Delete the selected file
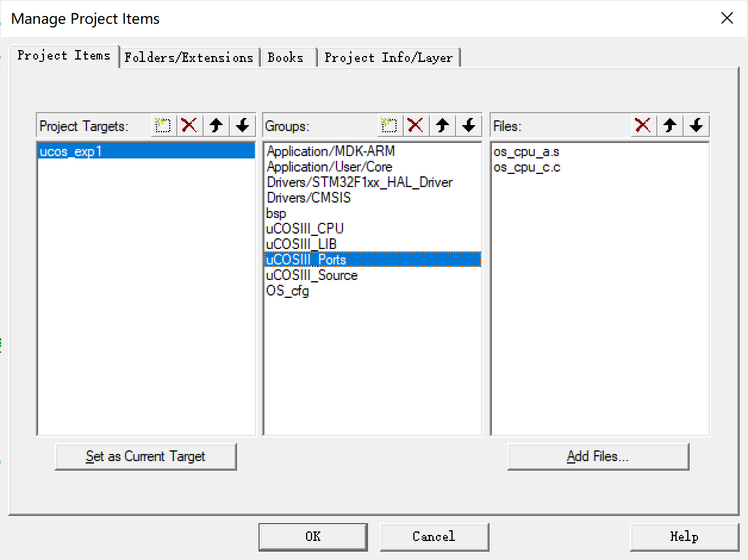 pos(643,125)
